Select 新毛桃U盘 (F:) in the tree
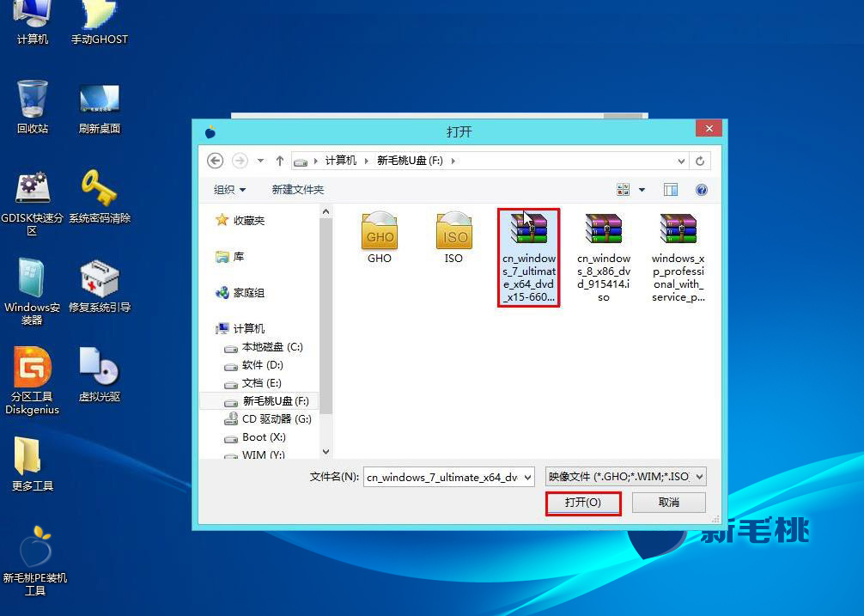This screenshot has height=616, width=864. 259,401
